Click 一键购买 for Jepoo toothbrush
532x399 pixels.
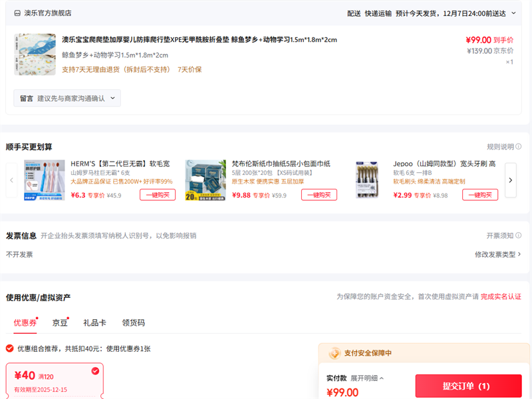[480, 195]
